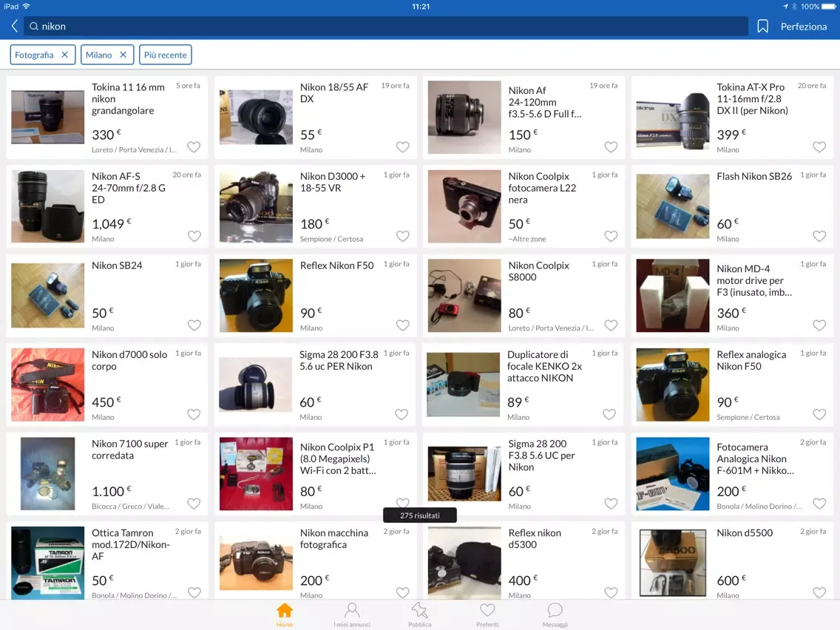Viewport: 840px width, 630px height.
Task: Open the red Nikon d7000 solo corpo photo
Action: (x=47, y=385)
